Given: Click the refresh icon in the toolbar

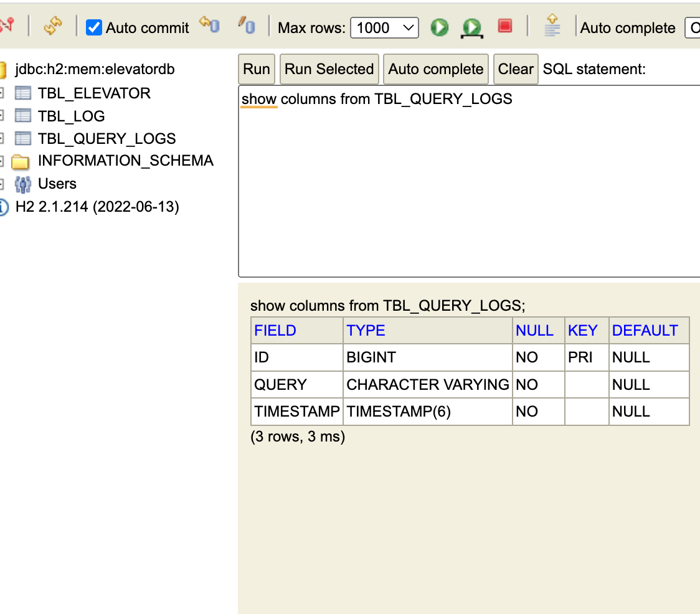Looking at the screenshot, I should (53, 26).
